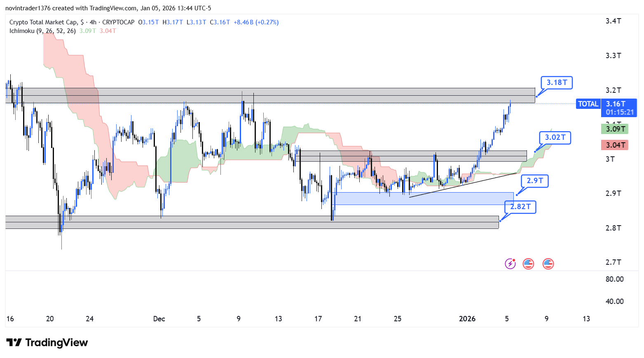The width and height of the screenshot is (644, 358).
Task: Open the US flag event nearest the lightning icon
Action: point(528,264)
